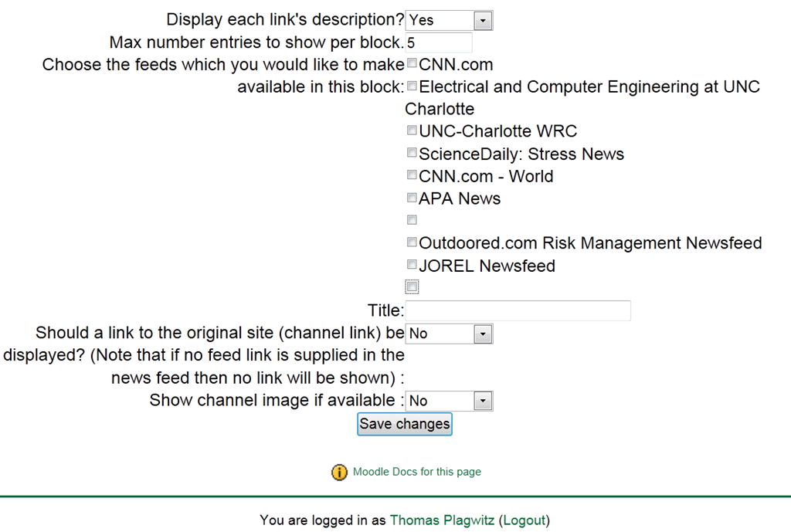Open Moodle Docs for this page link
Screen dimensions: 791x532
(x=416, y=472)
